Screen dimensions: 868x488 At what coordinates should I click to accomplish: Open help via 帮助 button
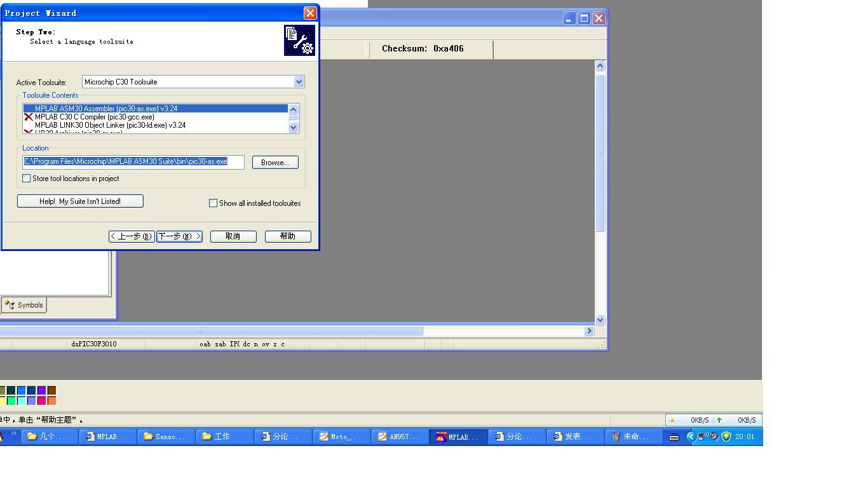point(288,236)
